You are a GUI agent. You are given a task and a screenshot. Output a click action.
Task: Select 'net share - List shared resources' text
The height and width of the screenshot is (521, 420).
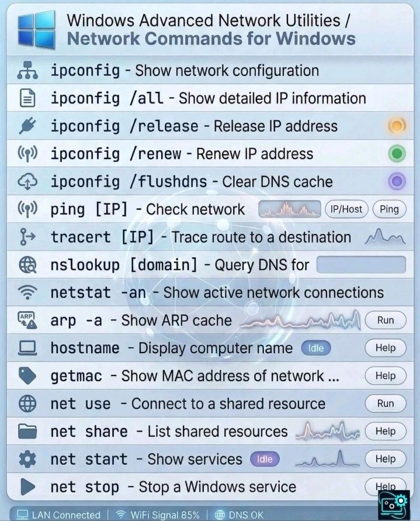169,432
